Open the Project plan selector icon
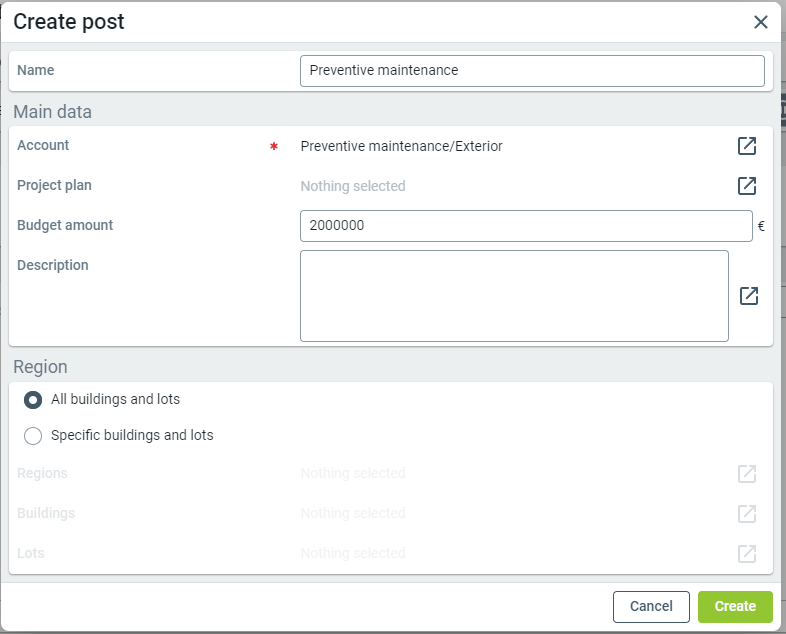 tap(747, 186)
